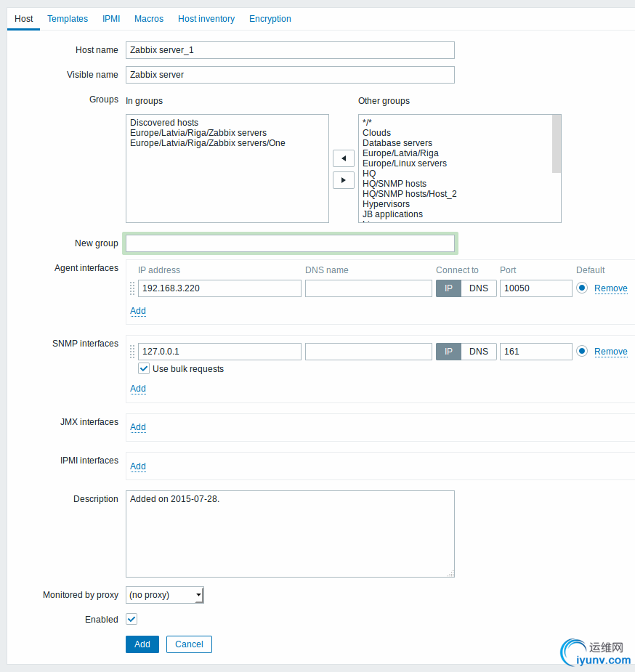Select HQ/SNMP hosts in Other groups
Viewport: 635px width, 672px height.
pos(395,184)
